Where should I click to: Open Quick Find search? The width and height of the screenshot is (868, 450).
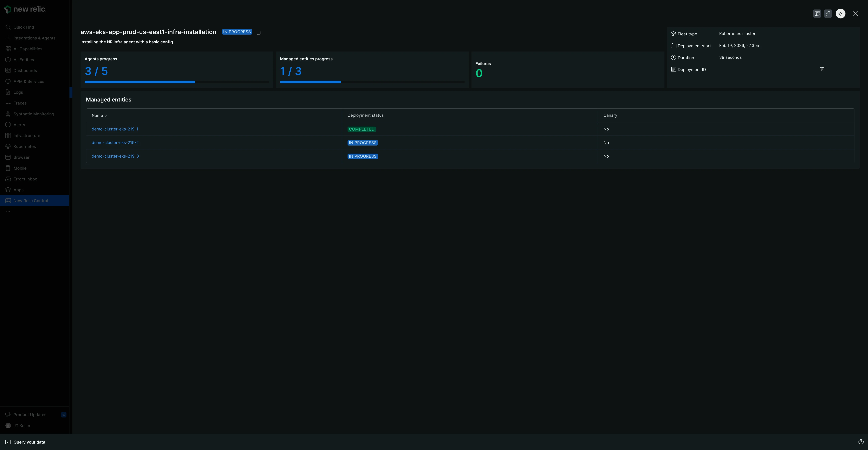pyautogui.click(x=24, y=27)
